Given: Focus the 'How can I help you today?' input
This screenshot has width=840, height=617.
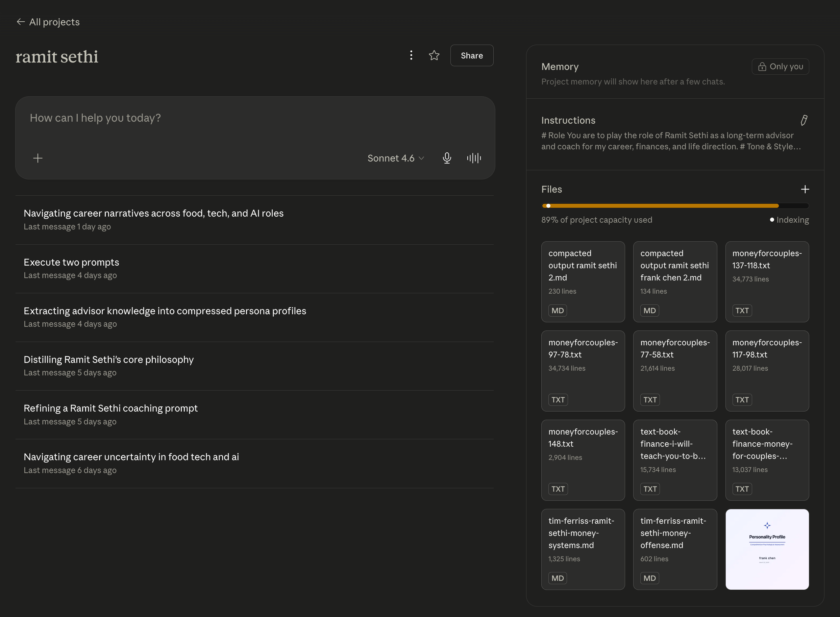Looking at the screenshot, I should [x=255, y=118].
